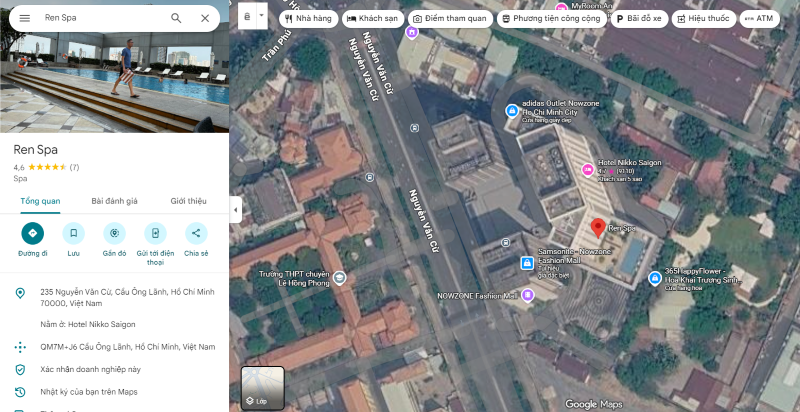This screenshot has height=412, width=800.
Task: Open the Ren Spa pool photo
Action: click(x=114, y=66)
